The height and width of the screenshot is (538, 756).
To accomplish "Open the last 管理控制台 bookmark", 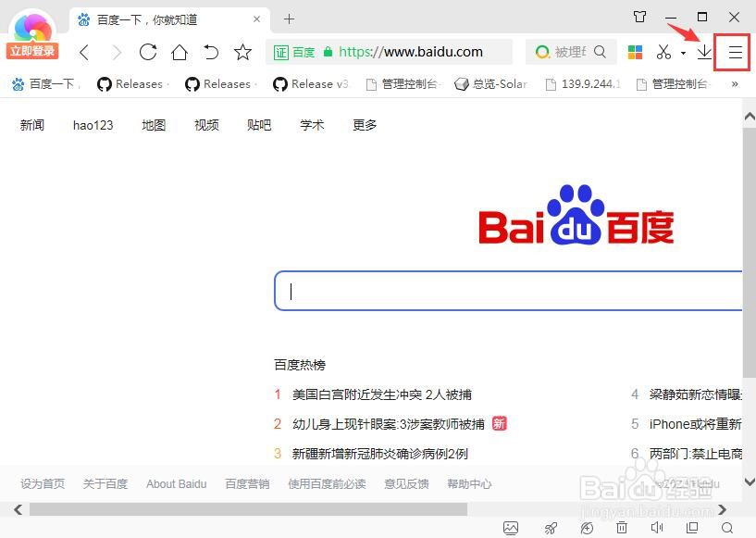I will pyautogui.click(x=673, y=84).
